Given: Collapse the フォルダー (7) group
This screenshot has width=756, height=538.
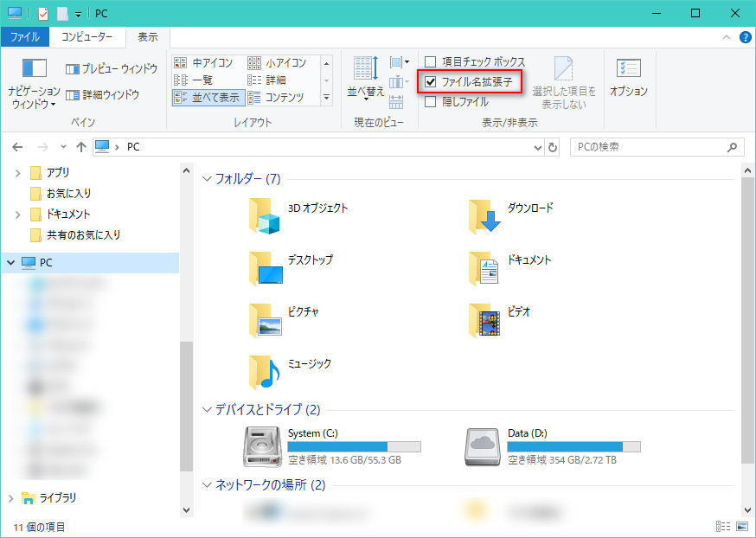Looking at the screenshot, I should coord(207,179).
